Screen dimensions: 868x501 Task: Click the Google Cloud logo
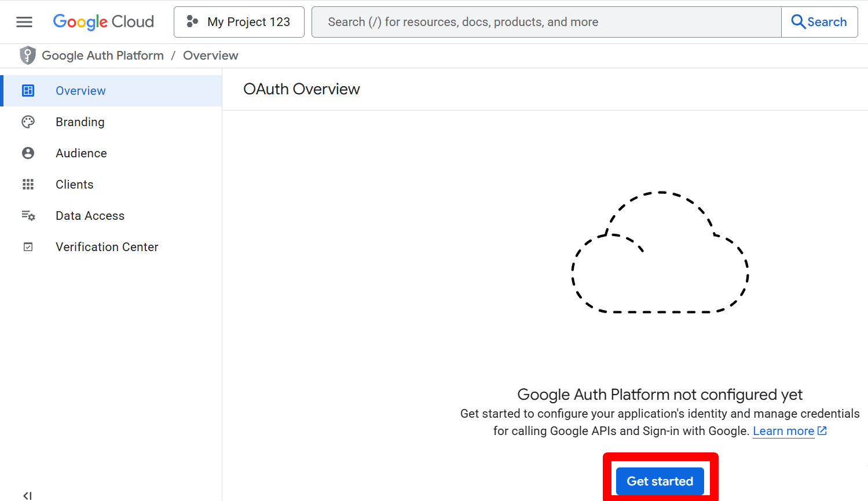[x=104, y=22]
